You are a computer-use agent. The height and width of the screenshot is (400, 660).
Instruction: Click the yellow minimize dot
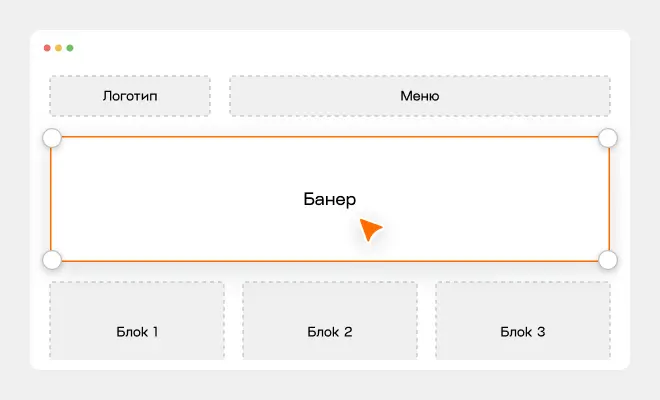[59, 48]
